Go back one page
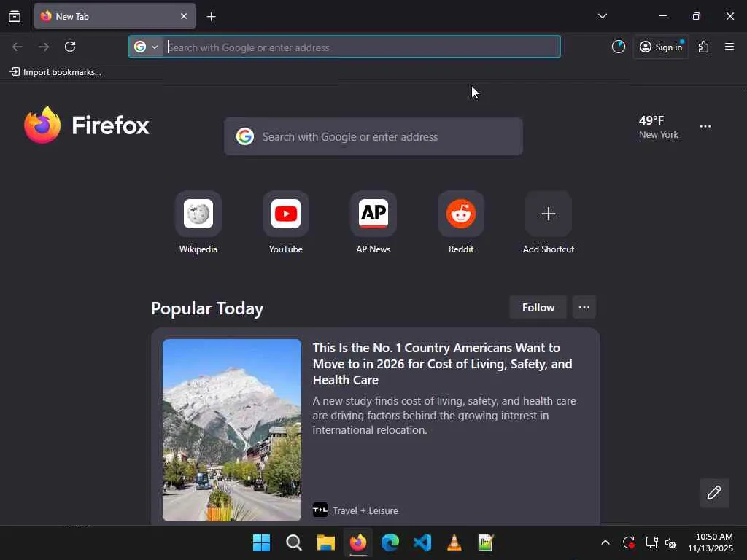This screenshot has height=560, width=747. point(18,47)
